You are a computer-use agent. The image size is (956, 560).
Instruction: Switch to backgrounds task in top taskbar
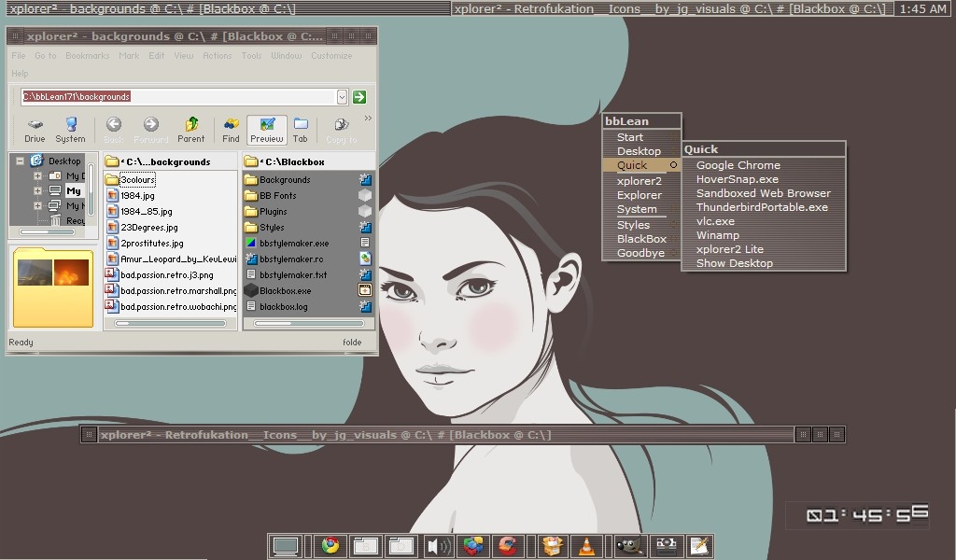(227, 8)
